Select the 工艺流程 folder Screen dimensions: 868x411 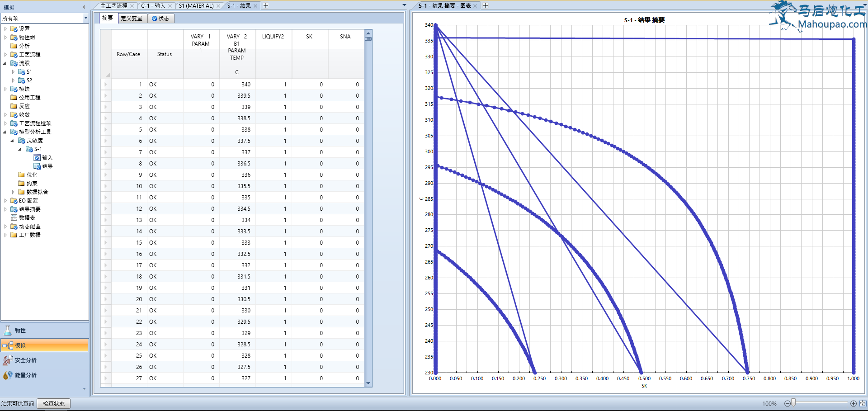[x=29, y=54]
